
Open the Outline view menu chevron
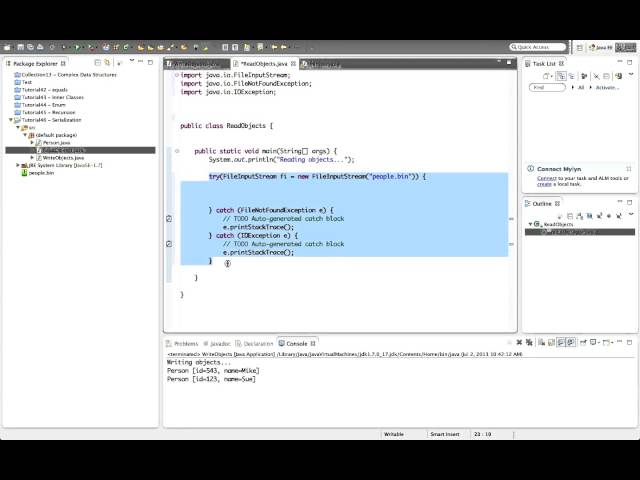point(631,214)
